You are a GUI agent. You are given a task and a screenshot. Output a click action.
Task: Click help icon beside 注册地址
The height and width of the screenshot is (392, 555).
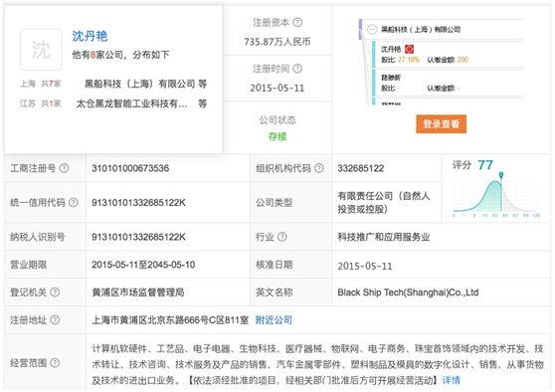(55, 320)
